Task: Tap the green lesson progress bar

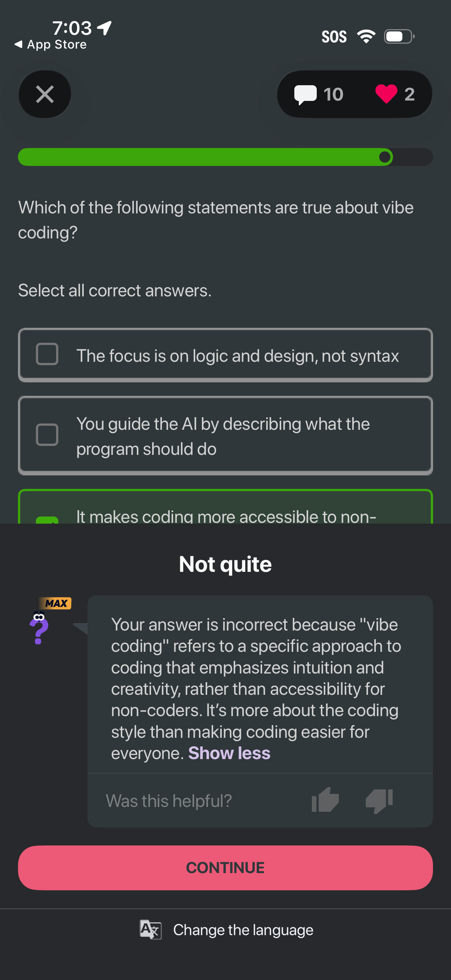Action: coord(202,157)
